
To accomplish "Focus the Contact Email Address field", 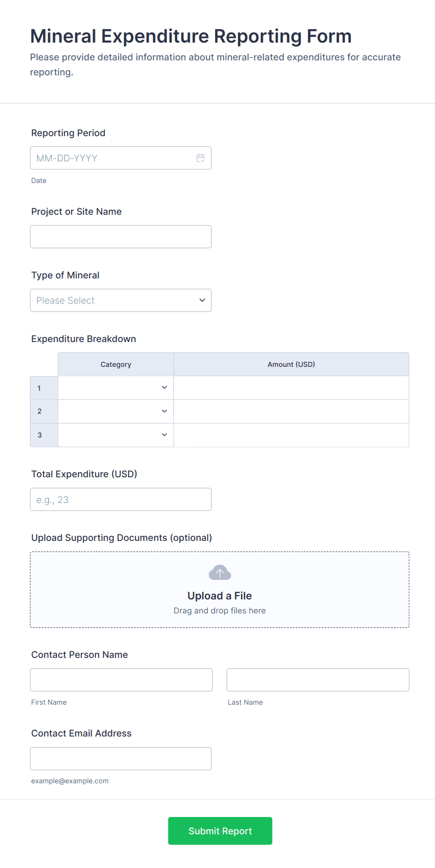I will (x=121, y=759).
